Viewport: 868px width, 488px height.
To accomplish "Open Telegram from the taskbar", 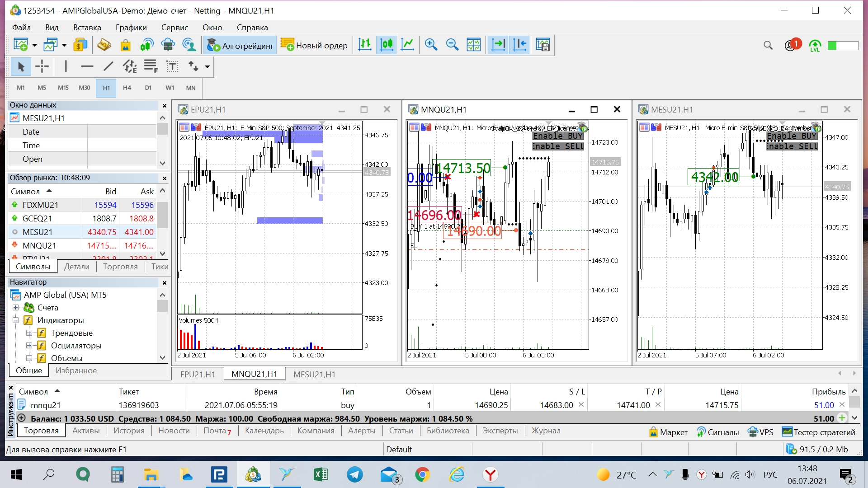I will coord(354,474).
